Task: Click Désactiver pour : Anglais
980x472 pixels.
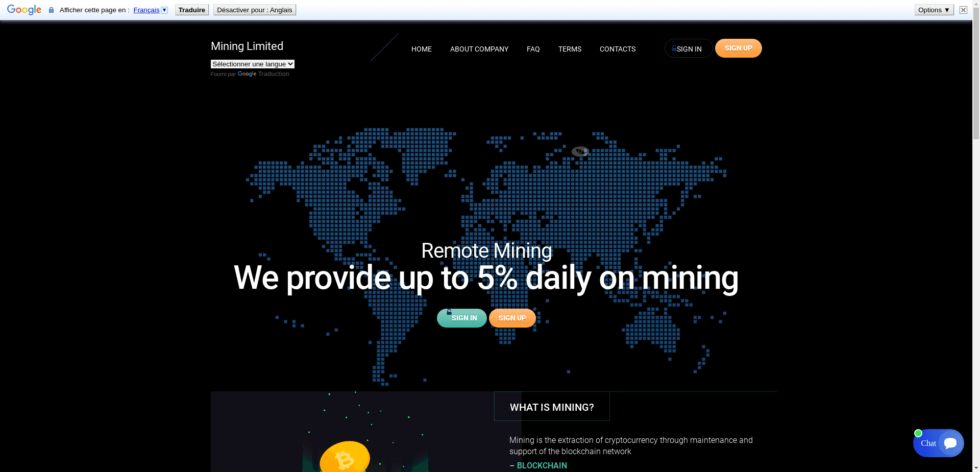Action: coord(254,9)
